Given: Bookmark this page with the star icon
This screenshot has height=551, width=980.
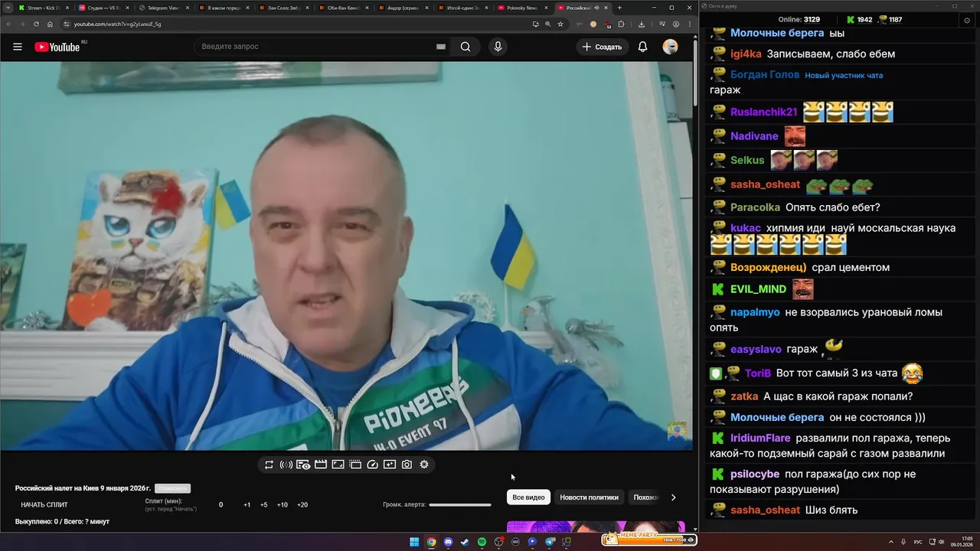Looking at the screenshot, I should (560, 24).
